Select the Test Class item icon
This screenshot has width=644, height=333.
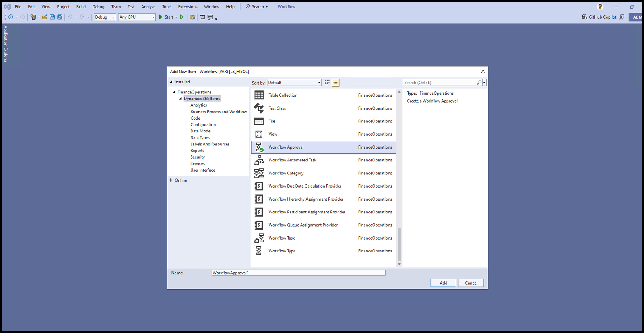tap(259, 108)
